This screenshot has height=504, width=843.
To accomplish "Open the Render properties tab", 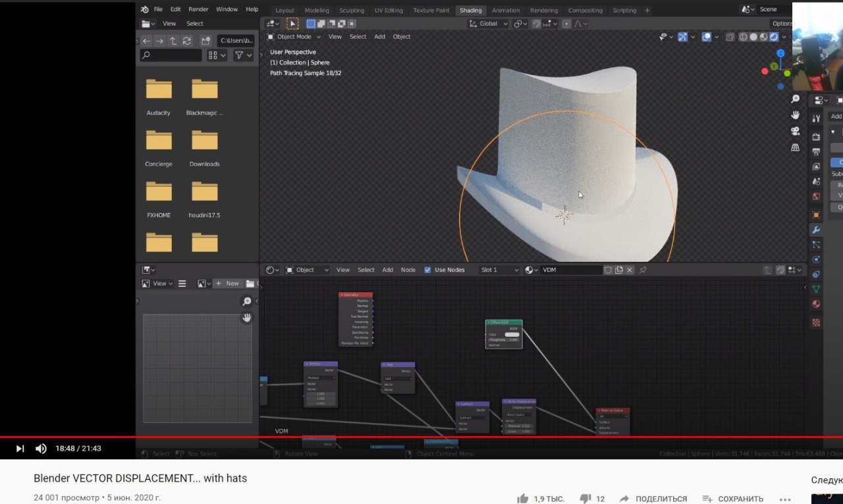I will 816,137.
